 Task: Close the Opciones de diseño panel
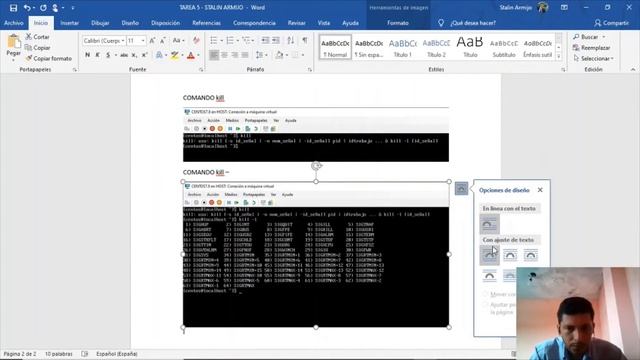pyautogui.click(x=540, y=190)
